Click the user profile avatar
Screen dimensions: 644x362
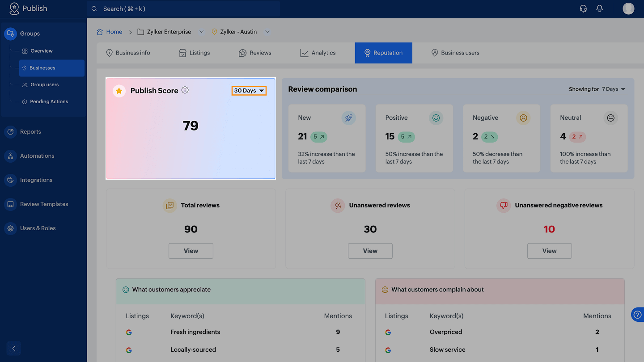coord(628,8)
